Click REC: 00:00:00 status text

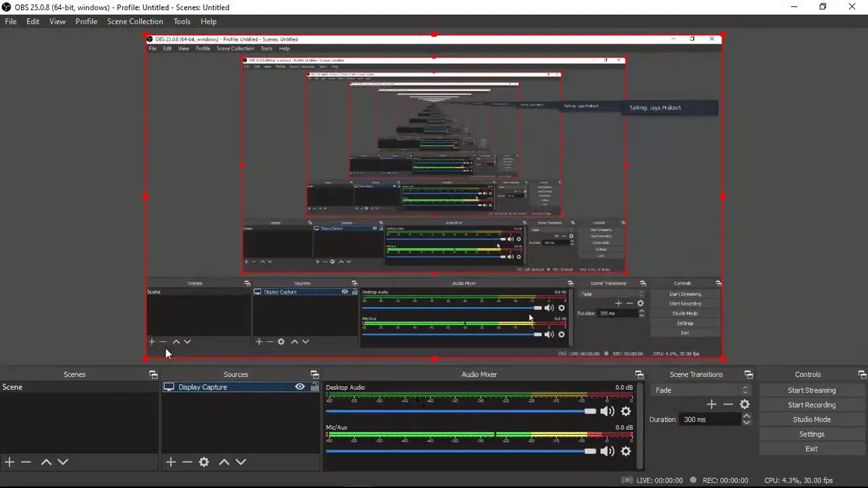[725, 481]
